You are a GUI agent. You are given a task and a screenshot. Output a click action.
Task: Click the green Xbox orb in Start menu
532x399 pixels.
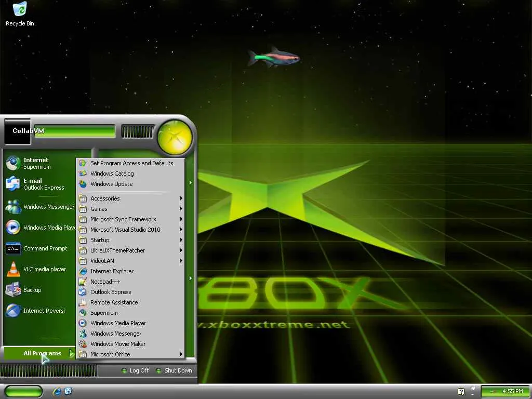click(175, 137)
